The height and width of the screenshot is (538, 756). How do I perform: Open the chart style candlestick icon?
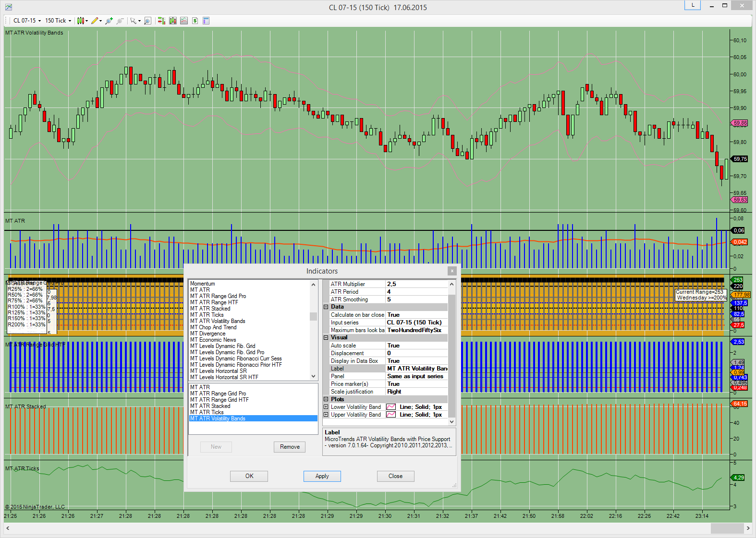tap(81, 21)
